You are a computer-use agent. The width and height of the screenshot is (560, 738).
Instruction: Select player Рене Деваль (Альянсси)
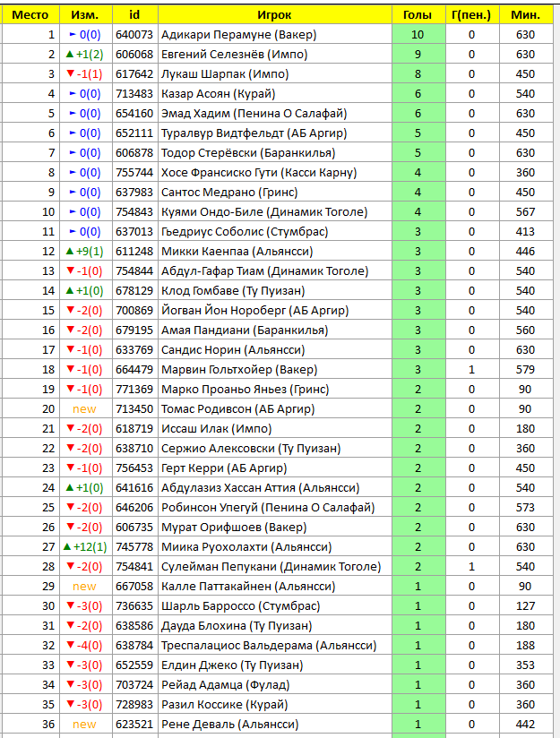coord(230,725)
